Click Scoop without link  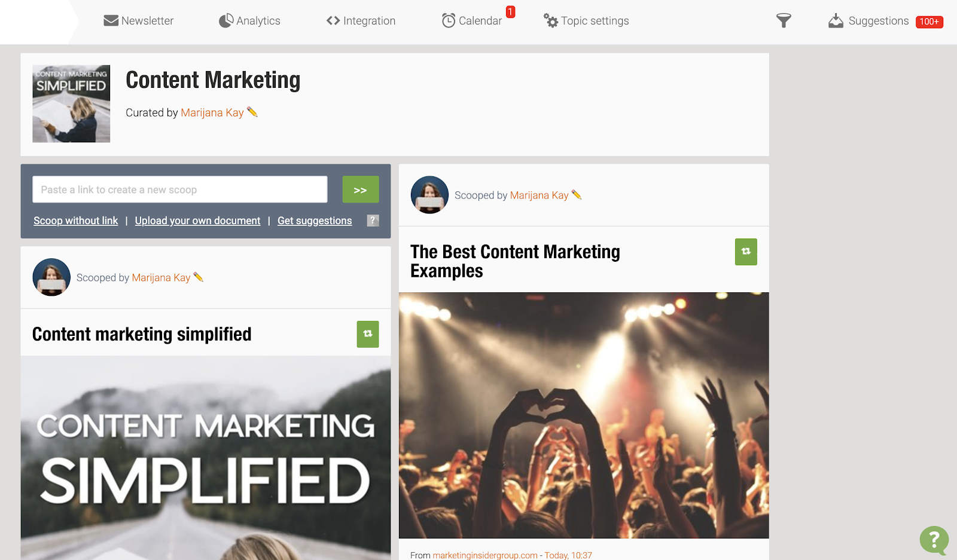pyautogui.click(x=76, y=221)
